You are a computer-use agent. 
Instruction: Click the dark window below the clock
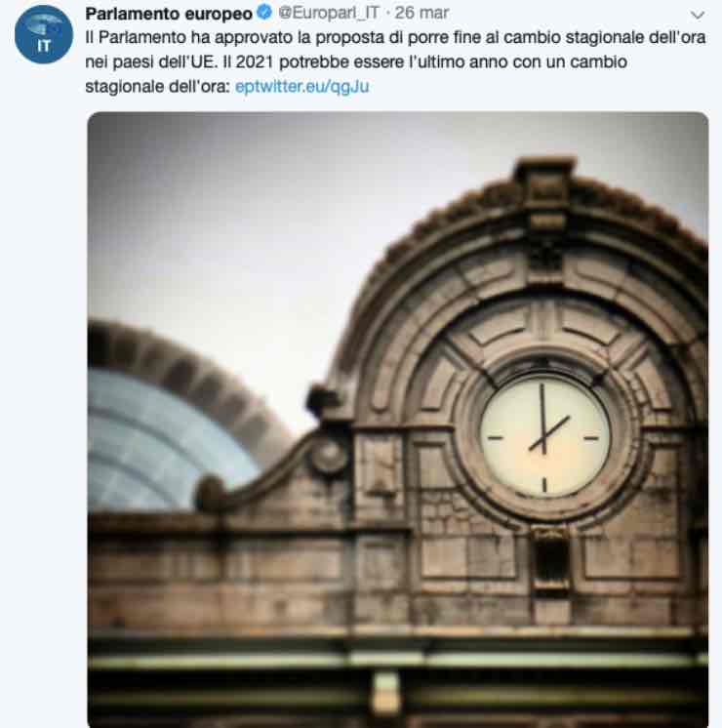tap(550, 557)
